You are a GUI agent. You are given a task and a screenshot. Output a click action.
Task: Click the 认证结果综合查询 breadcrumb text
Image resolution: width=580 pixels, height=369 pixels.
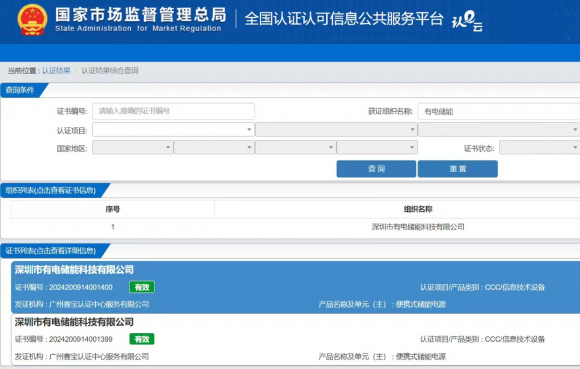click(x=110, y=70)
